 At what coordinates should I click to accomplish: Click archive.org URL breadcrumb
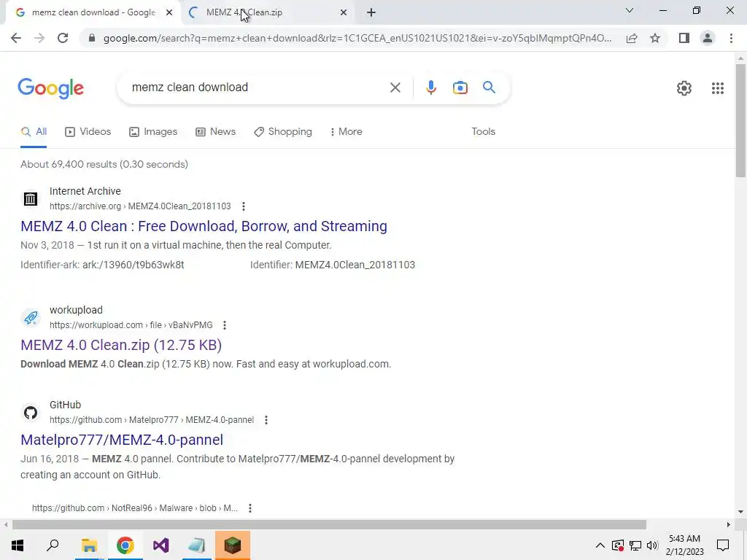(x=140, y=206)
